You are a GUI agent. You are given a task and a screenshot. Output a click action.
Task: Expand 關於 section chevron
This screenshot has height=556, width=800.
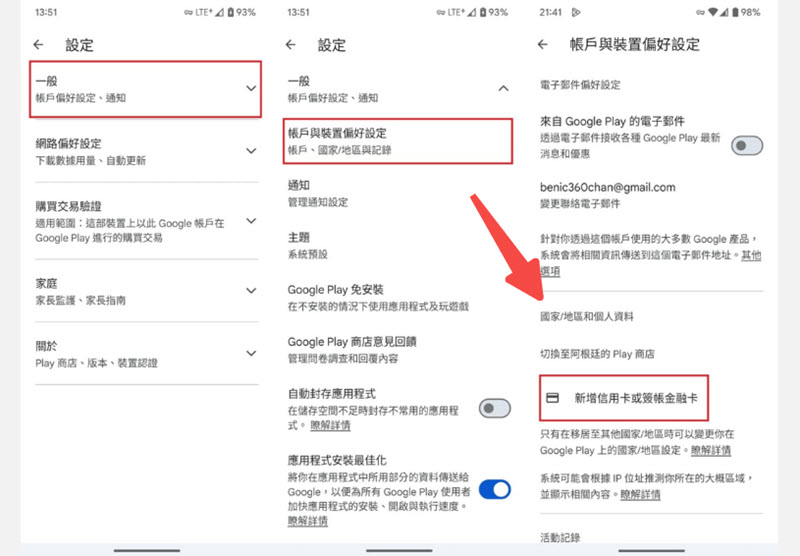(x=251, y=353)
